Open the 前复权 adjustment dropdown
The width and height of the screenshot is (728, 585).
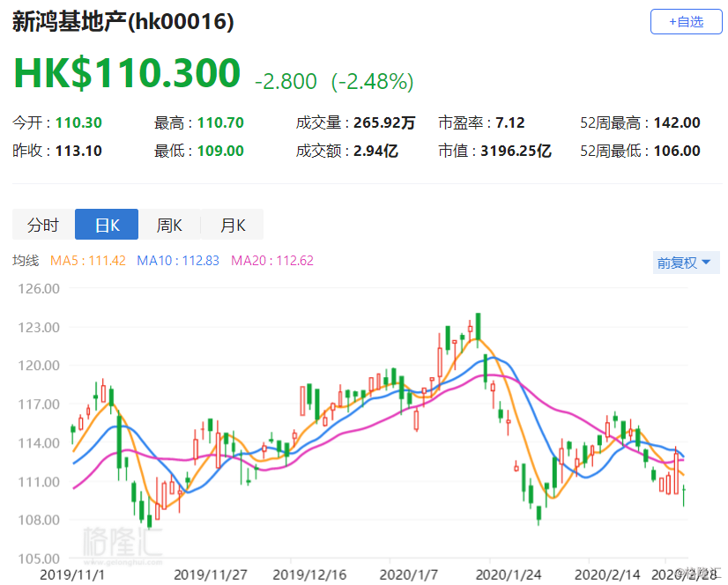[x=686, y=263]
